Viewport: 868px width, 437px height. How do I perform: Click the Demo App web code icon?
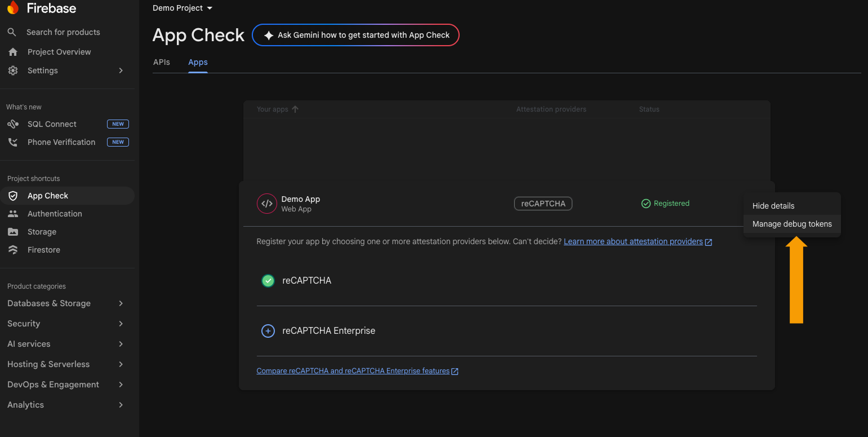[266, 204]
